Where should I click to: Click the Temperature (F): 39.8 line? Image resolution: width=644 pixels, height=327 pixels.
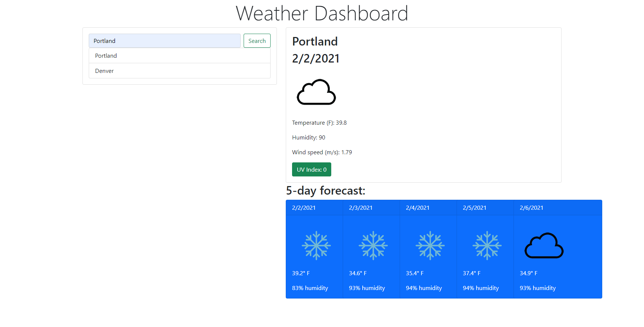tap(319, 123)
